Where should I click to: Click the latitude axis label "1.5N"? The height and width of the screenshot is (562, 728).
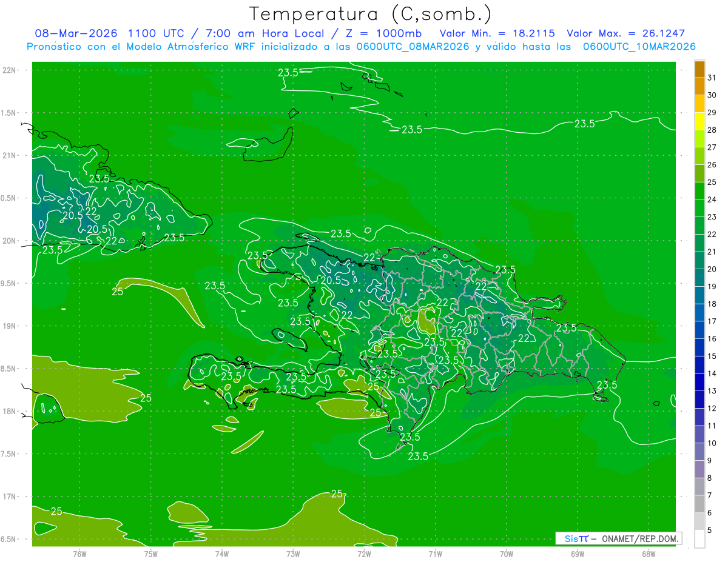tap(10, 113)
